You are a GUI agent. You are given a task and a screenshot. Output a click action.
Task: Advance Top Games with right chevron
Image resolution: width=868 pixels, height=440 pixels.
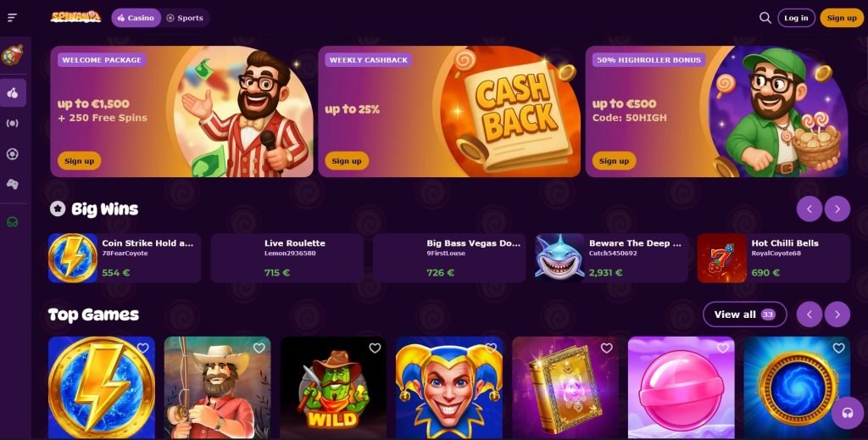(837, 315)
